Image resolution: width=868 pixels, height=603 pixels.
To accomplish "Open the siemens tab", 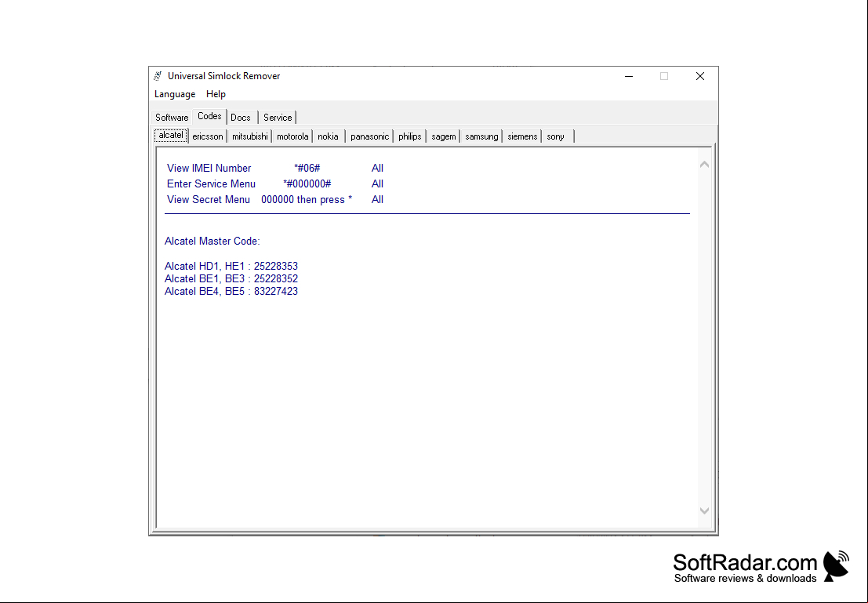I will [x=522, y=136].
